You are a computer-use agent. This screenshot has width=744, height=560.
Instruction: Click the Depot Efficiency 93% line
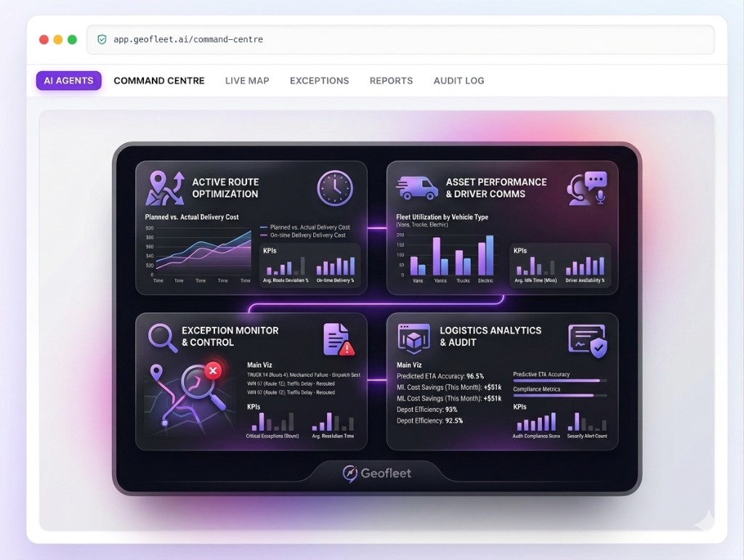427,409
